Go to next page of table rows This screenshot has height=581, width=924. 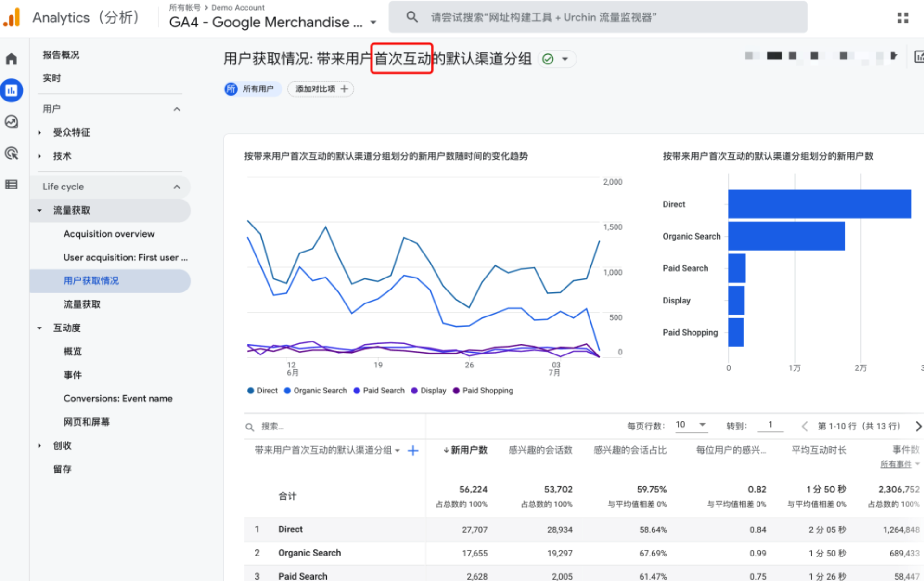coord(918,426)
